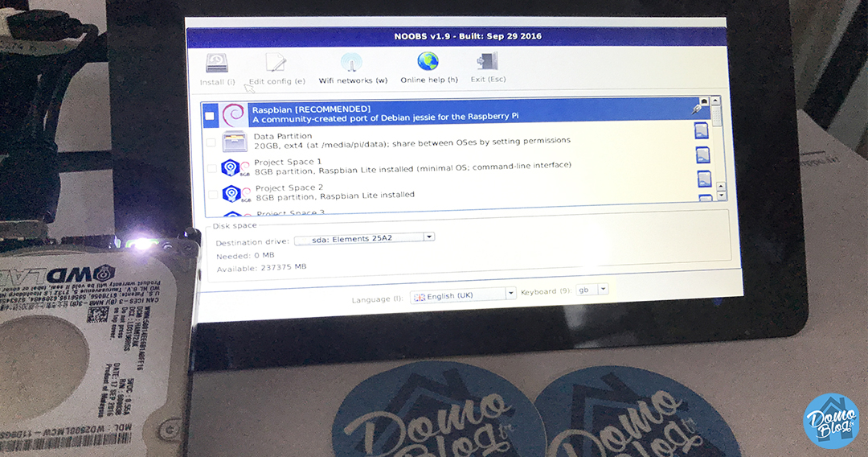Screen dimensions: 868x457
Task: Click the Data Partition drawer icon
Action: (x=235, y=142)
